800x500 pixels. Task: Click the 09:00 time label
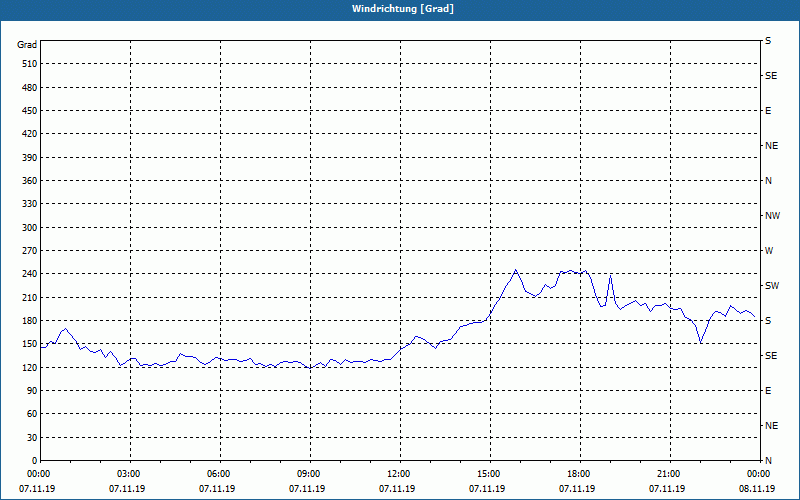308,474
